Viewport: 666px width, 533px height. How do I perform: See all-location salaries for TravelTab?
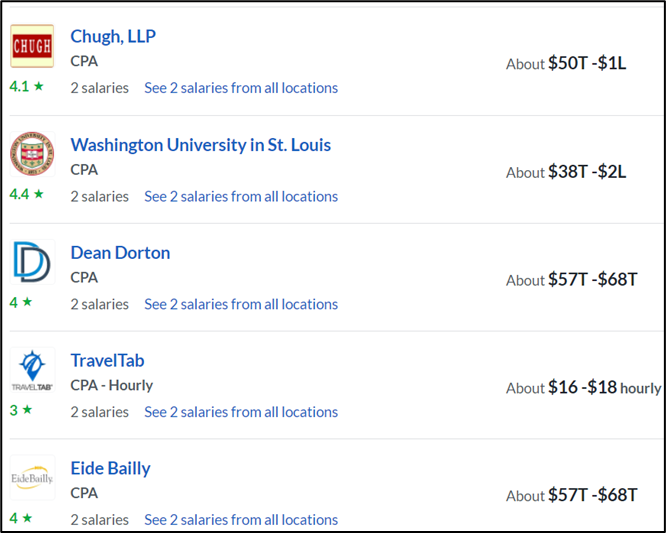pyautogui.click(x=241, y=412)
